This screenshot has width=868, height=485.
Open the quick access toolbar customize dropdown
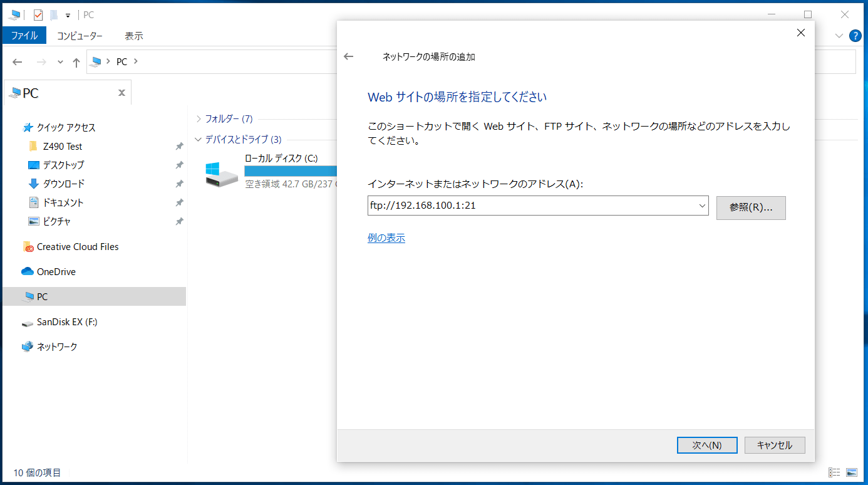68,15
